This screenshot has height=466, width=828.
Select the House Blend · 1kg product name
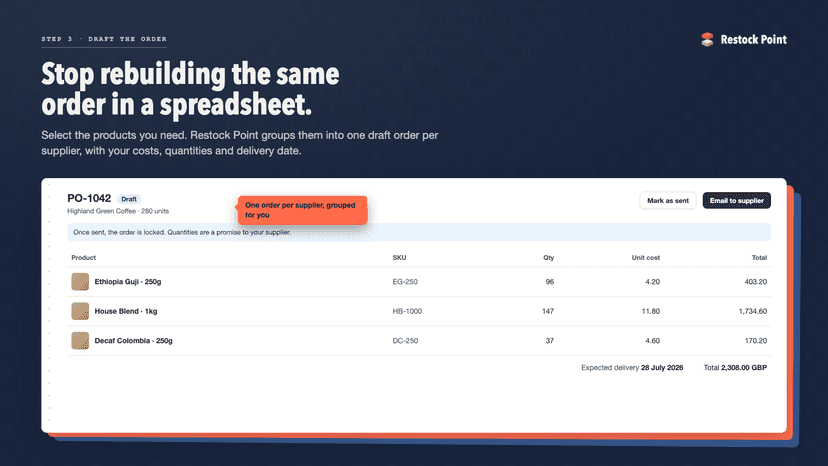point(126,311)
